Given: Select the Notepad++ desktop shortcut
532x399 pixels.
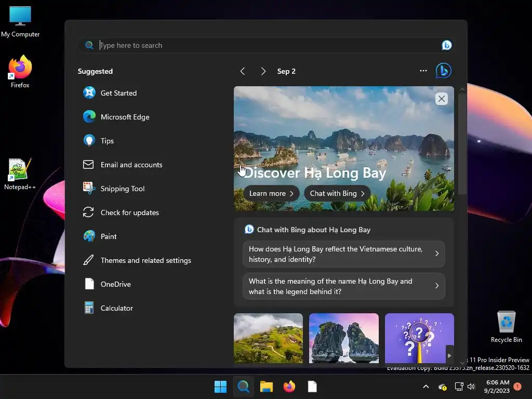Looking at the screenshot, I should tap(20, 174).
